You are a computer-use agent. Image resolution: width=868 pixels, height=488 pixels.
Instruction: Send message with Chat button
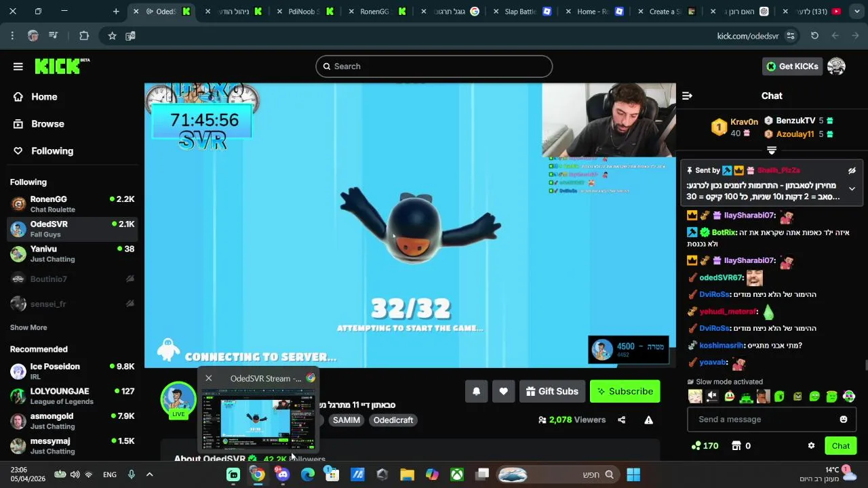click(x=841, y=446)
